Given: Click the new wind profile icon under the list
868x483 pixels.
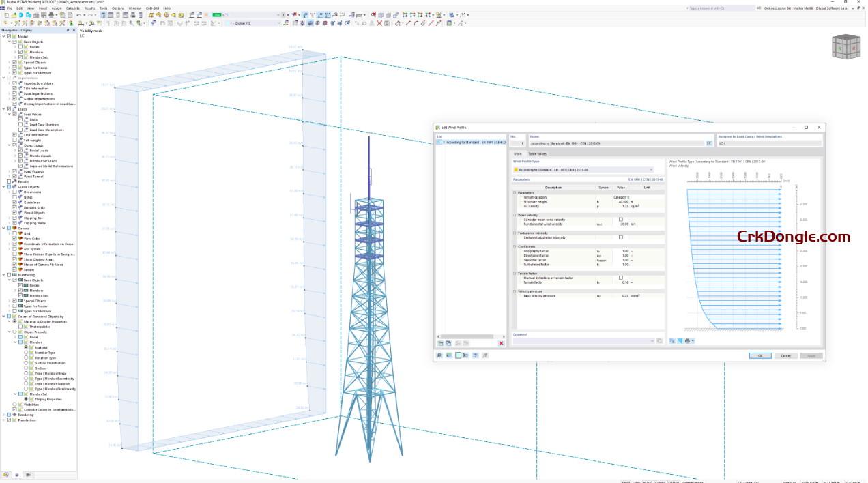Looking at the screenshot, I should 441,343.
